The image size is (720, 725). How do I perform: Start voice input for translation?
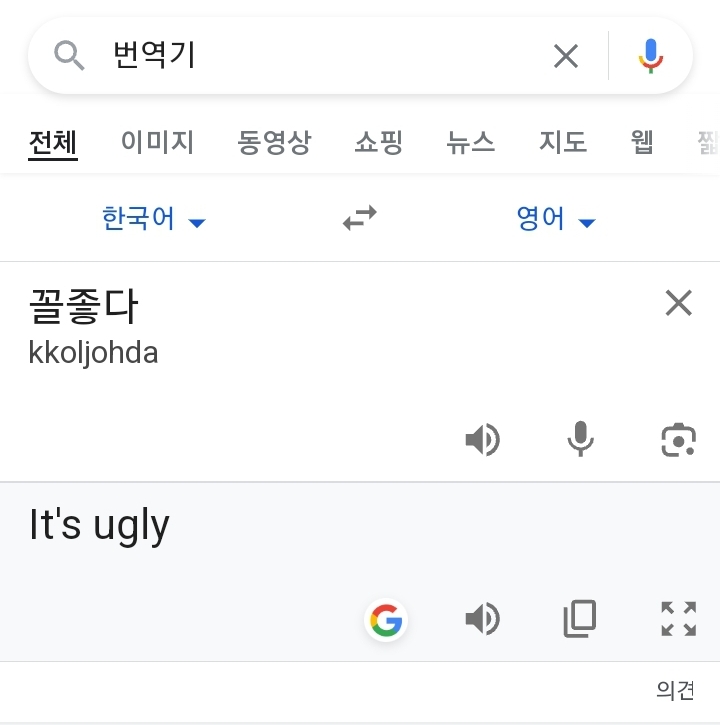(580, 439)
